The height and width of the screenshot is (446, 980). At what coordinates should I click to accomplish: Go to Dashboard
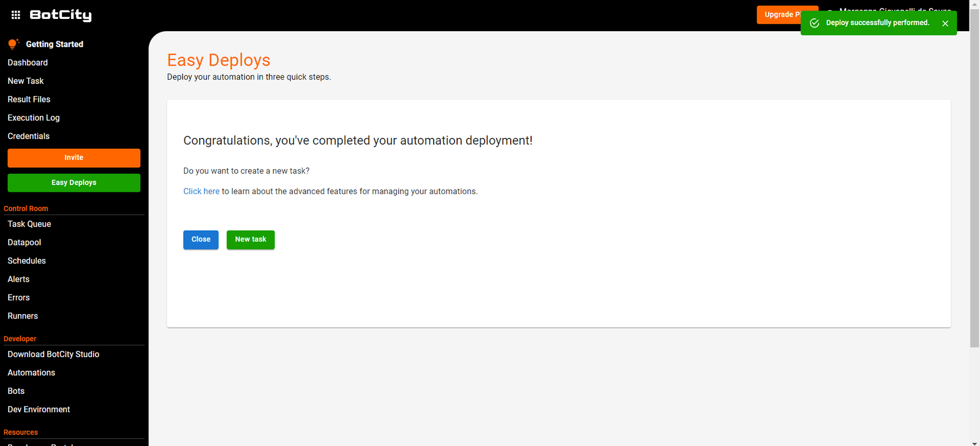coord(28,62)
